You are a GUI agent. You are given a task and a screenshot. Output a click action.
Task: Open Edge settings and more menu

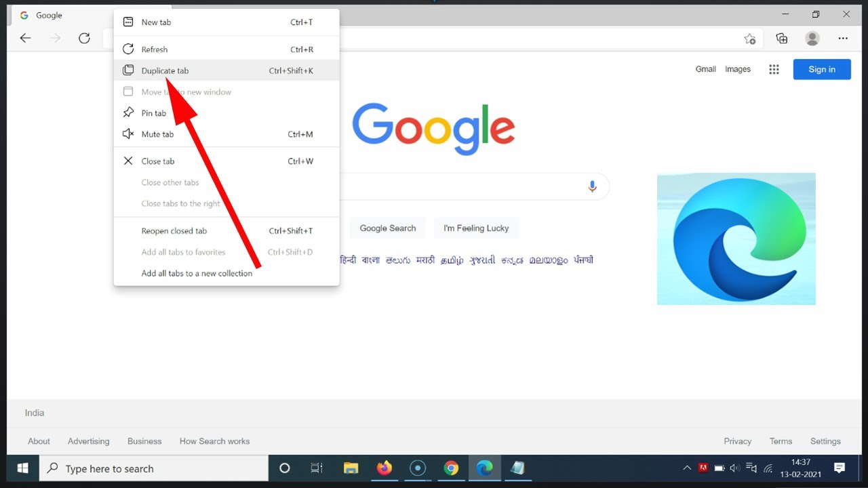[x=843, y=39]
